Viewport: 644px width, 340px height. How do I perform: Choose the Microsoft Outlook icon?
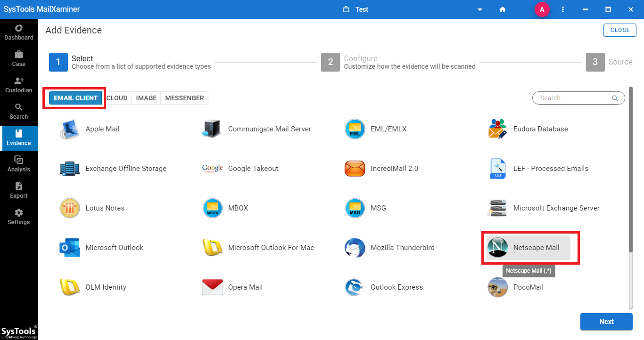tap(70, 248)
